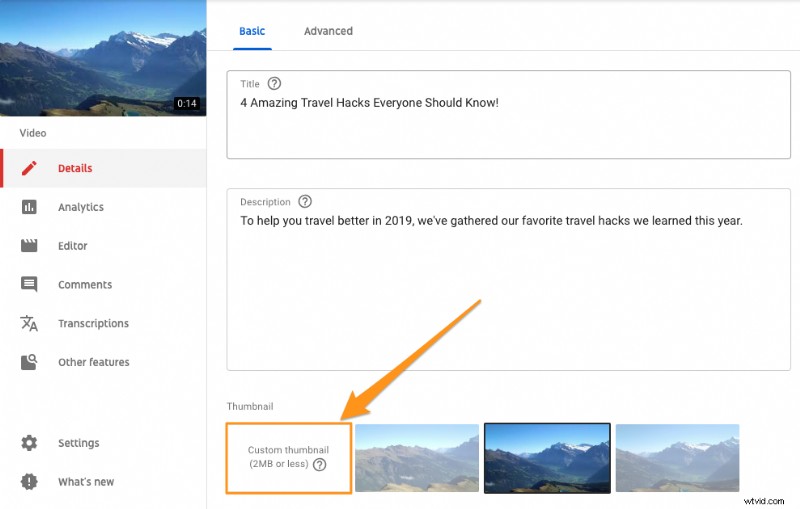This screenshot has height=509, width=800.
Task: Click the Details pencil icon
Action: (x=29, y=168)
